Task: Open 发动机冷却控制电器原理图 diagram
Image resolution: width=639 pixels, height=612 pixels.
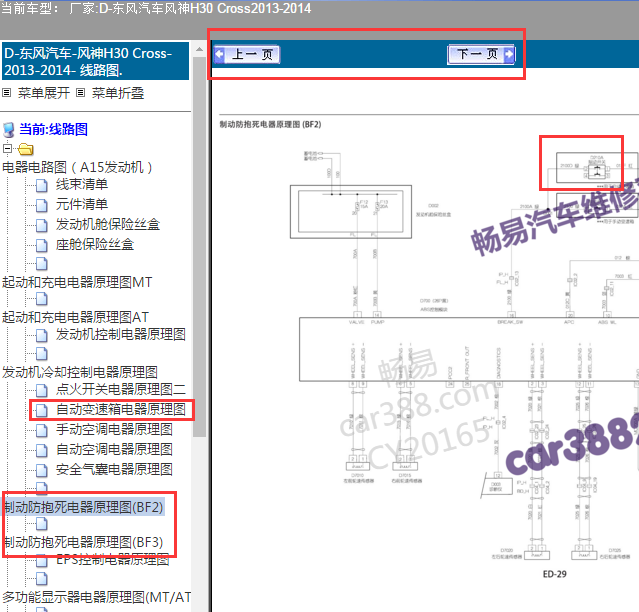Action: point(80,372)
